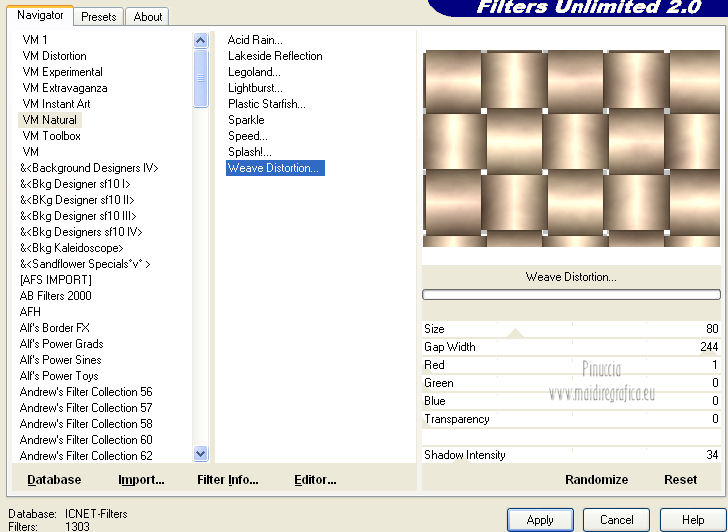Choose the Lakeside Reflection filter
This screenshot has width=728, height=532.
coord(275,56)
